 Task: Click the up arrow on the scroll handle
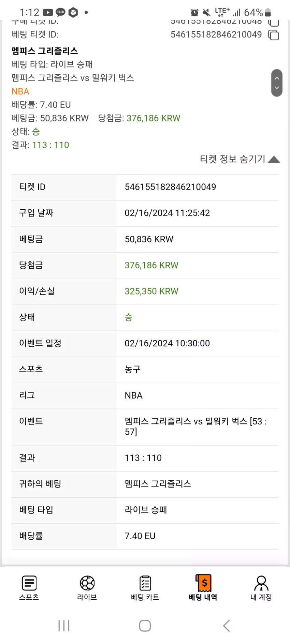(277, 78)
